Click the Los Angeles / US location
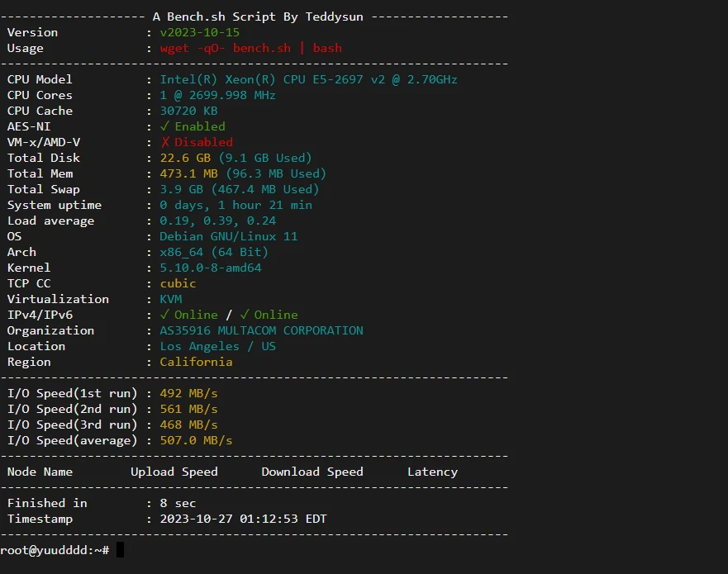The width and height of the screenshot is (728, 574). [x=217, y=346]
